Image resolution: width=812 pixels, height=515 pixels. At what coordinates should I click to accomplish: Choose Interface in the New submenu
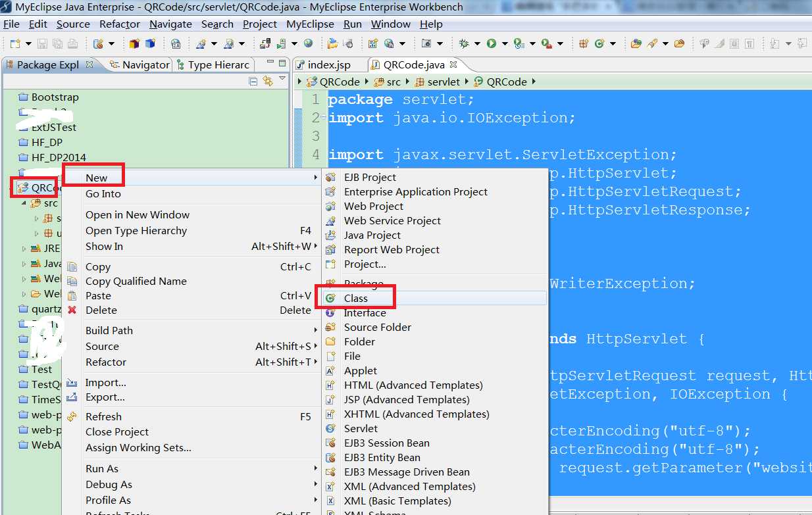pos(435,312)
